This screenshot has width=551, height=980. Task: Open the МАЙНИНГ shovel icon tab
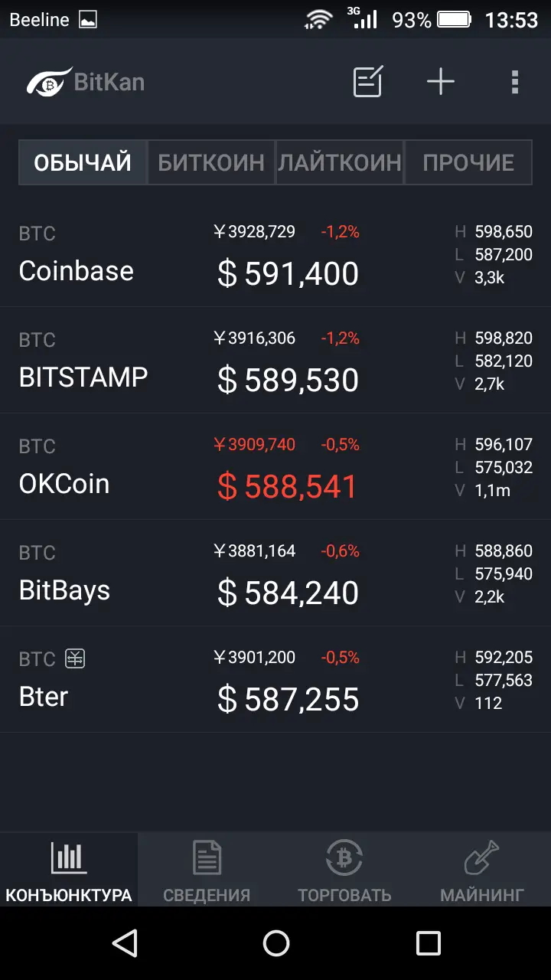click(482, 859)
